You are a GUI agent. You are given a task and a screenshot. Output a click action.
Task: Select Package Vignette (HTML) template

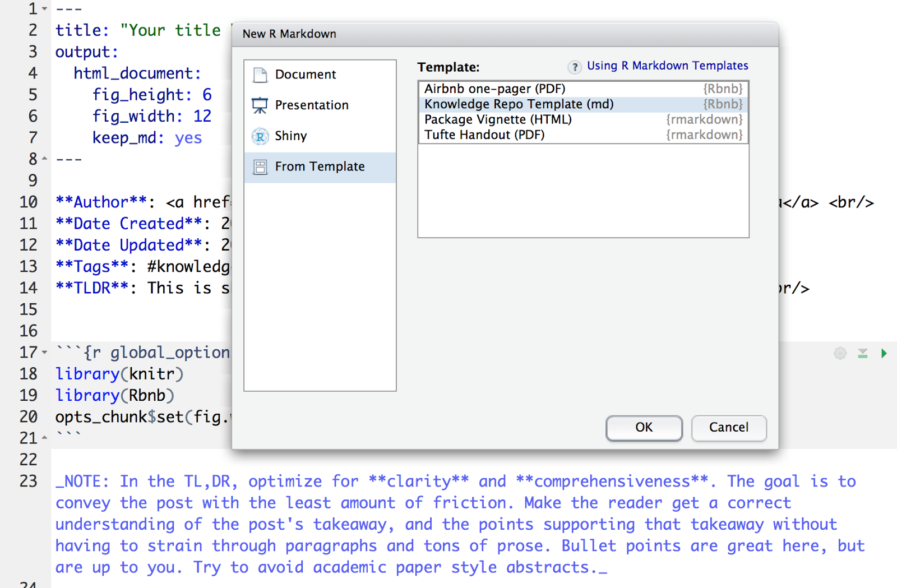click(583, 119)
